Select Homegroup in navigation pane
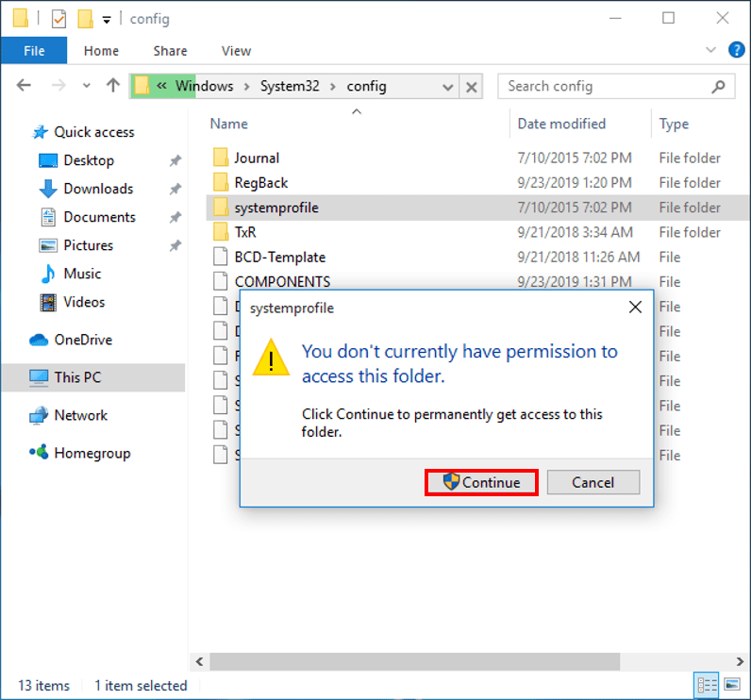 (92, 453)
